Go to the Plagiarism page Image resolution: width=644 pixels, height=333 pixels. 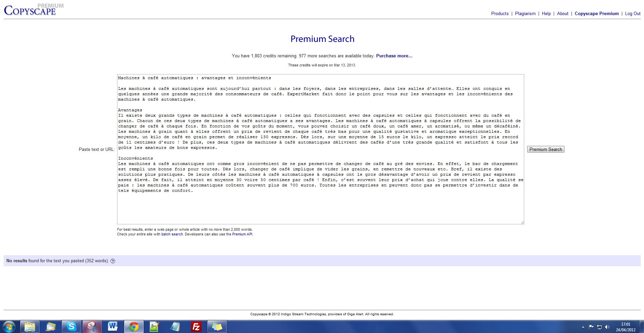(x=525, y=14)
